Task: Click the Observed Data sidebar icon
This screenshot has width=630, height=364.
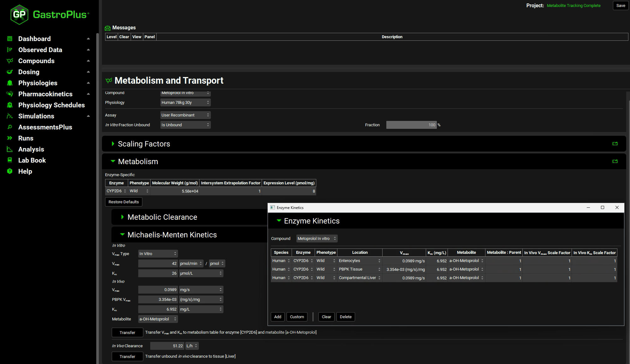Action: (10, 50)
